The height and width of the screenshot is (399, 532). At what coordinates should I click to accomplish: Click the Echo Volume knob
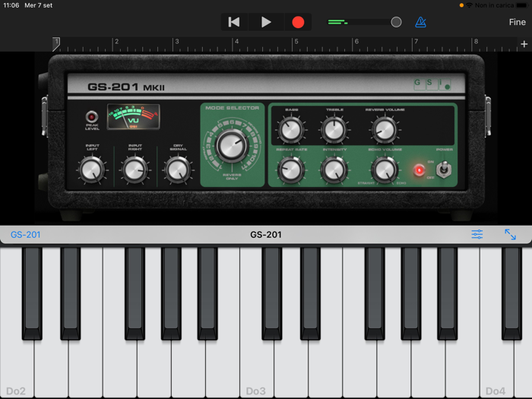[x=385, y=169]
